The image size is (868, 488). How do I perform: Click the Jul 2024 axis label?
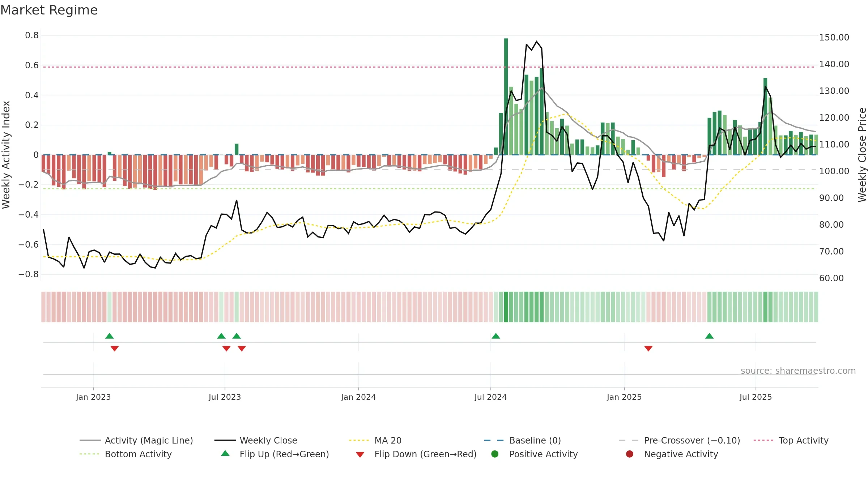tap(490, 397)
